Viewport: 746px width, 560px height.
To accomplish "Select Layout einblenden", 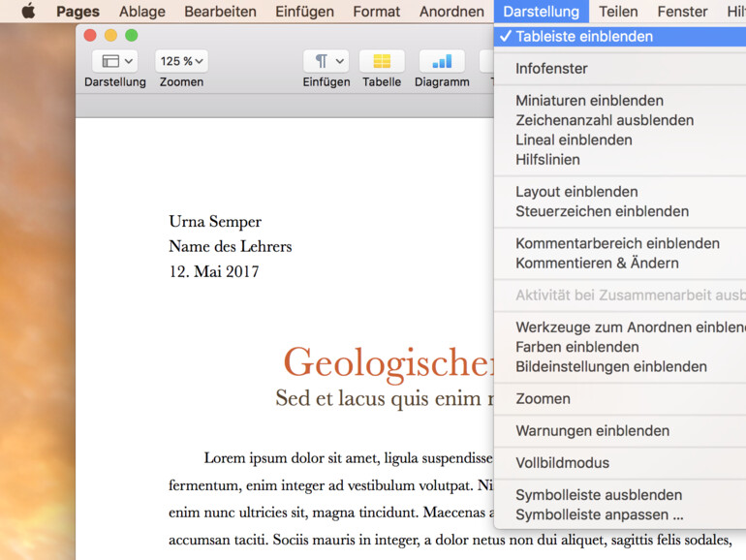I will pos(620,192).
